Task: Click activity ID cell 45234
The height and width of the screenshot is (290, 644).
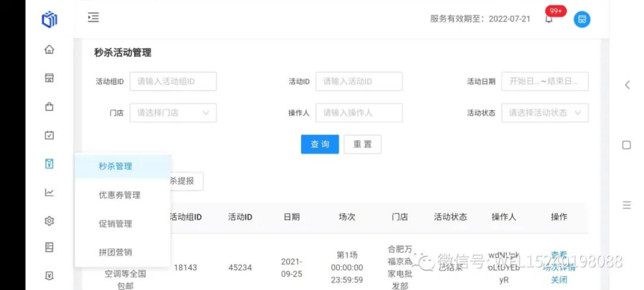Action: pyautogui.click(x=240, y=268)
